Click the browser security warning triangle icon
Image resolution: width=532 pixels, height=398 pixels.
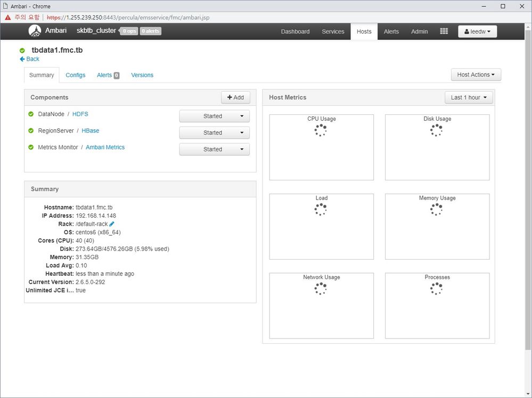coord(8,17)
